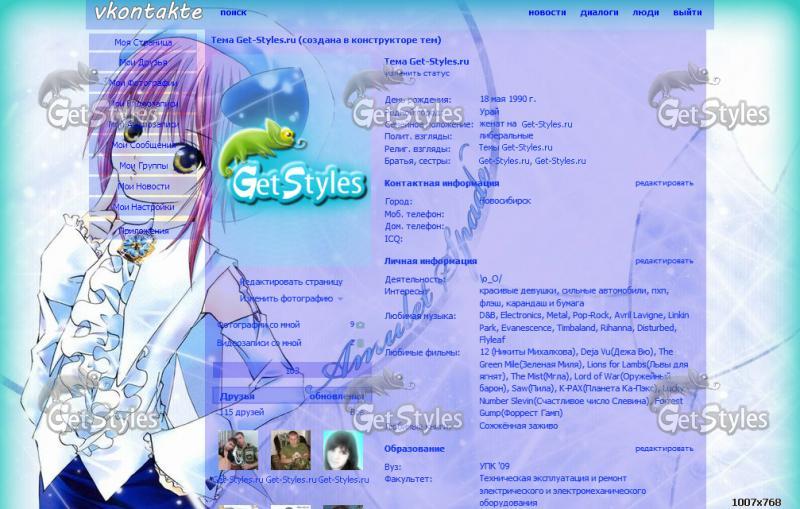Open Мои Группы in sidebar
Screen dimensions: 800x509
tap(143, 165)
